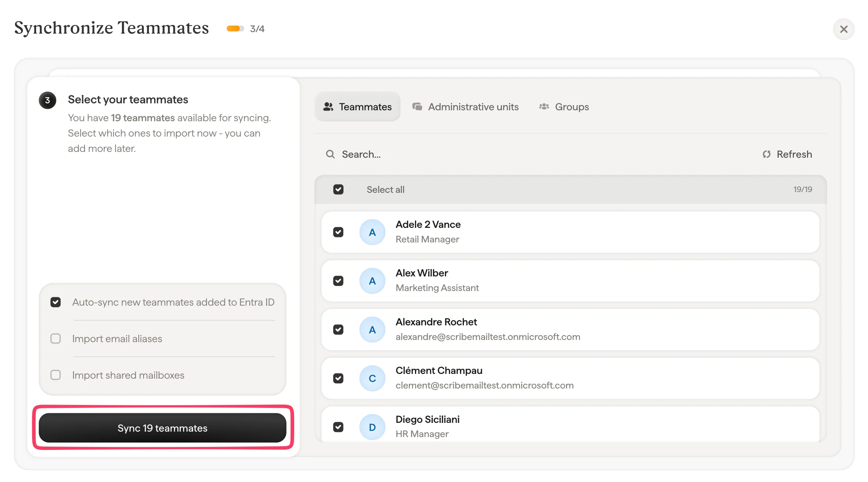Deselect Adele 2 Vance checkbox
This screenshot has width=868, height=482.
(338, 232)
